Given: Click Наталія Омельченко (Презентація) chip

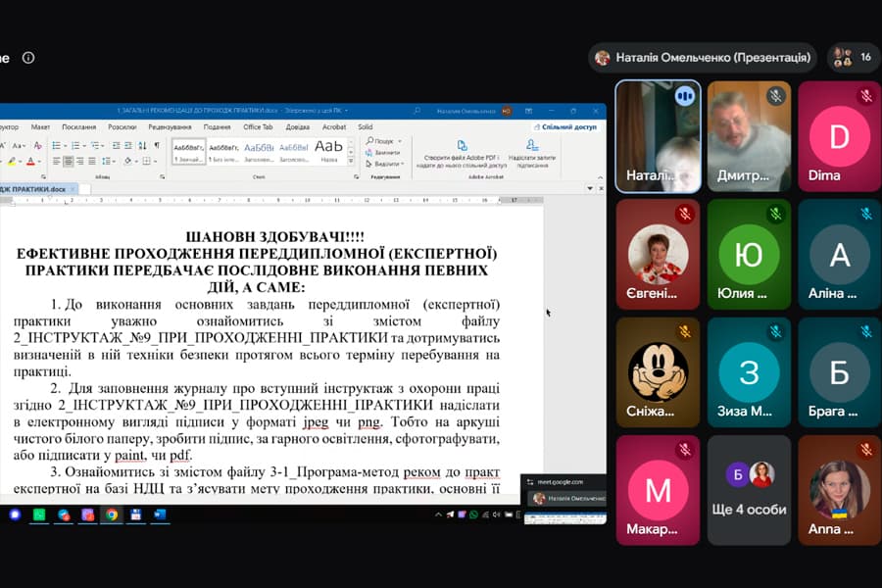Looking at the screenshot, I should tap(702, 58).
